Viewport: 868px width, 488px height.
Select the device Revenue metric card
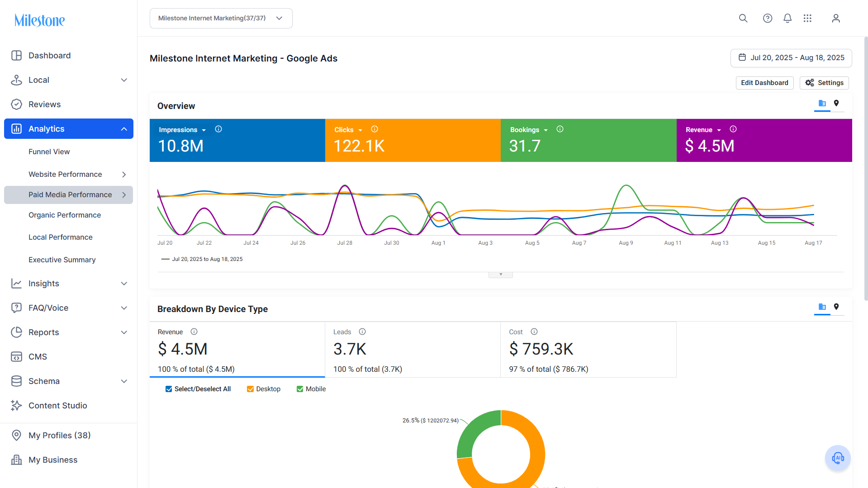237,350
